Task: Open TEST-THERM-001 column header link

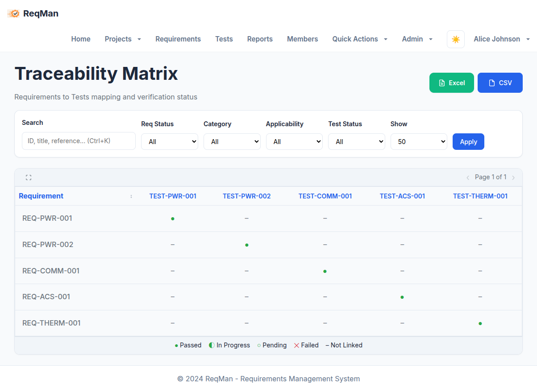Action: coord(480,196)
